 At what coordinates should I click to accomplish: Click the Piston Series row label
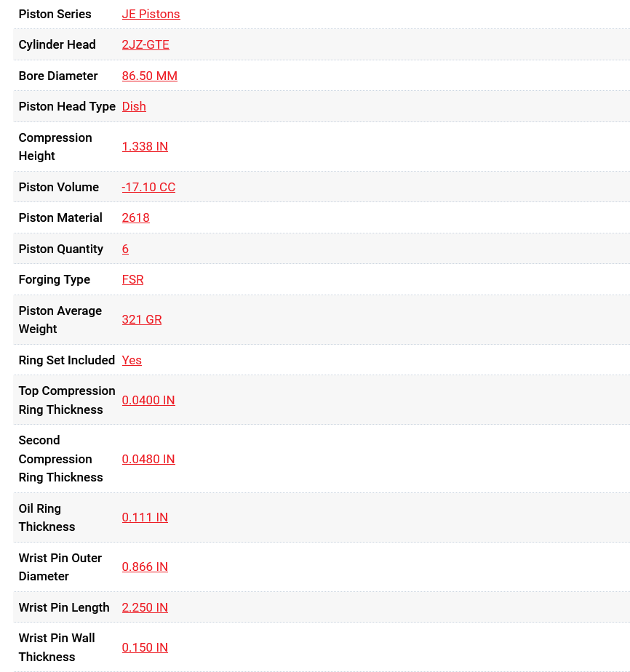(x=55, y=14)
